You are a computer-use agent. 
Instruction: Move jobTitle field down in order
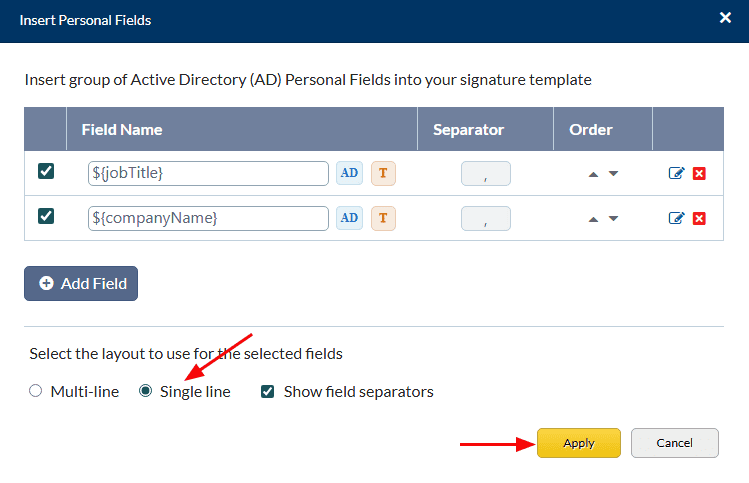613,174
